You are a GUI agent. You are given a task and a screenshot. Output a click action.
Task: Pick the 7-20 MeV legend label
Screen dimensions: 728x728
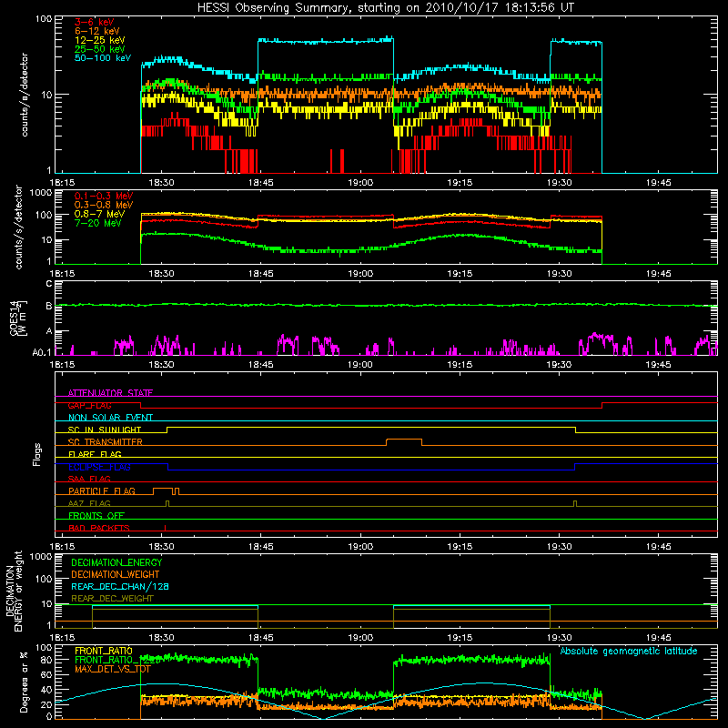point(97,223)
